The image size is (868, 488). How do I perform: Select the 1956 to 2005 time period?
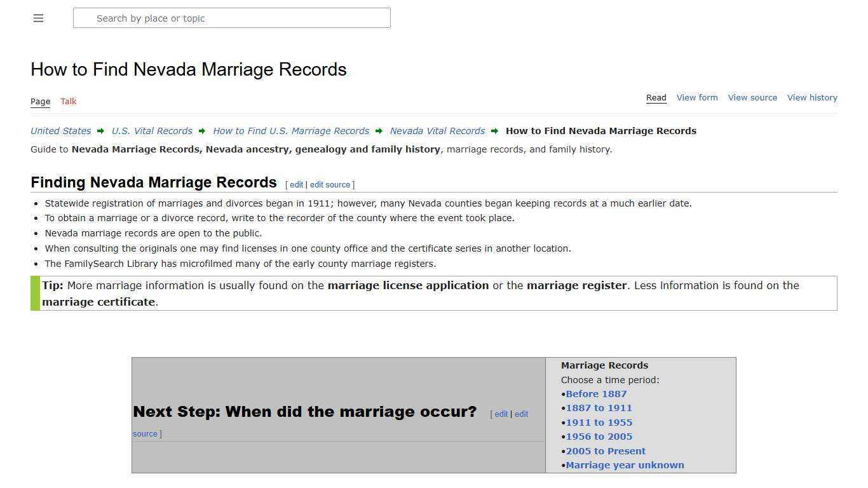tap(599, 437)
